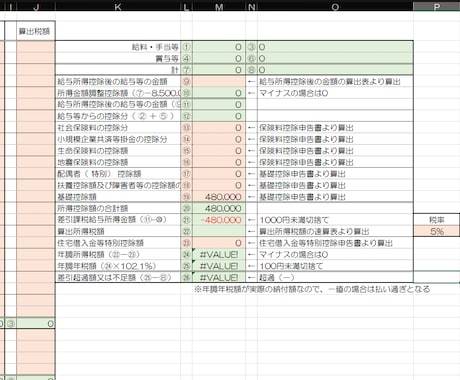Click the 配偶者（特別）控除額 label
Viewport: 460px width, 380px height.
[99, 174]
